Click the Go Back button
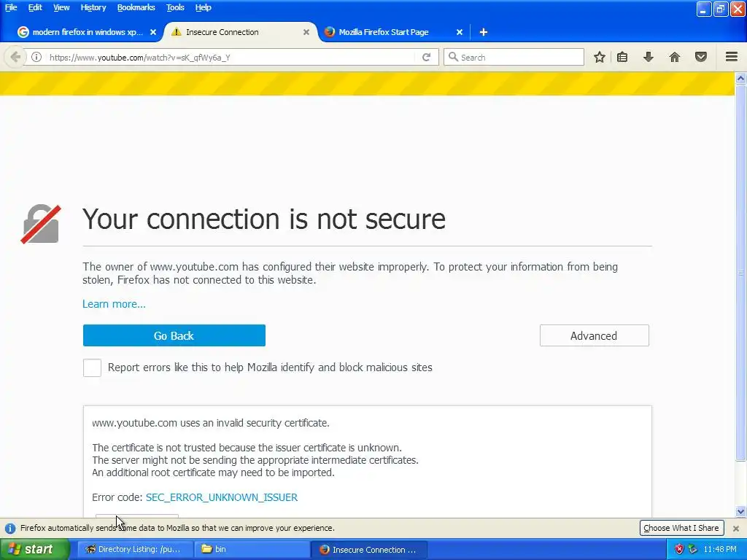Viewport: 747px width, 560px height. [x=174, y=335]
